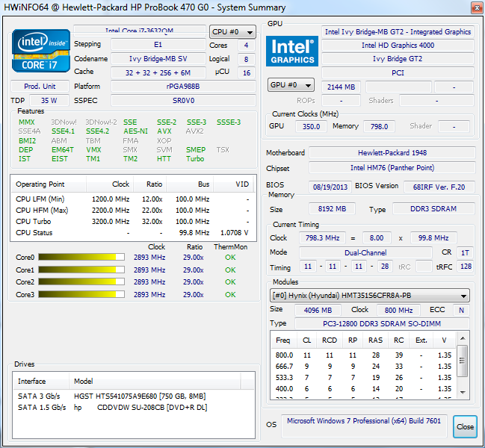Click the Core0 ThermMon OK status
Screen dimensions: 485x448
point(230,258)
